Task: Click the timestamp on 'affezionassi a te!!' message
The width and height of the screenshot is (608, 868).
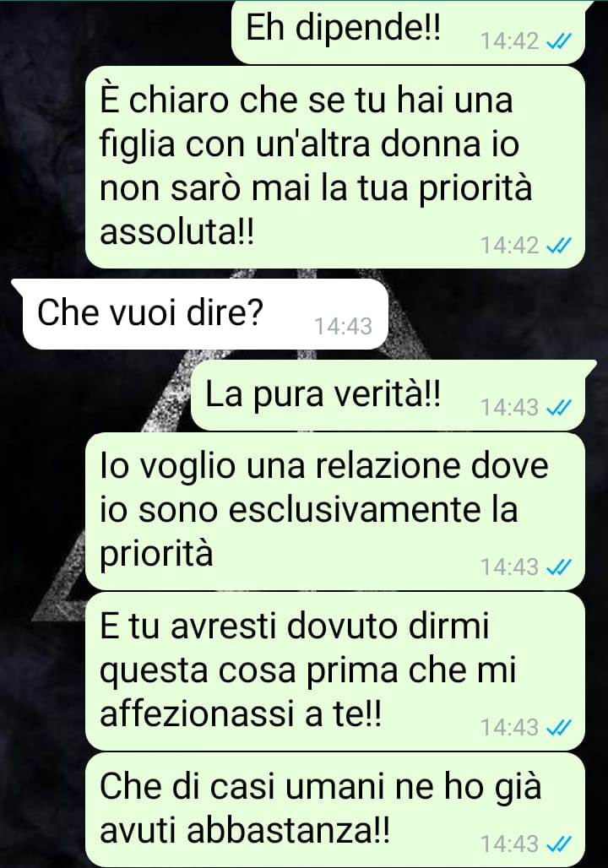Action: 509,727
